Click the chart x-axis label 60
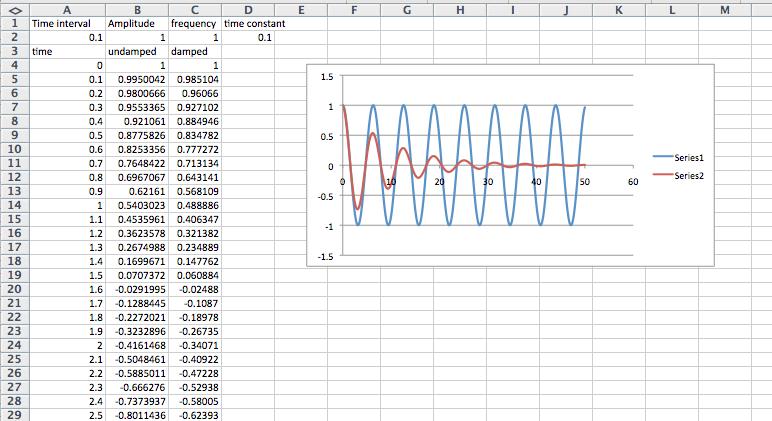 tap(633, 182)
